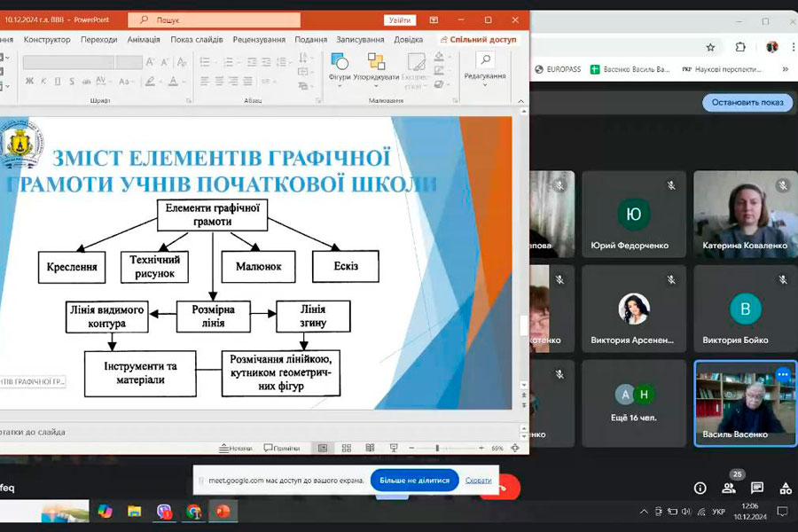Switch to the Рецензування tab
Viewport: 798px width, 532px height.
[259, 39]
